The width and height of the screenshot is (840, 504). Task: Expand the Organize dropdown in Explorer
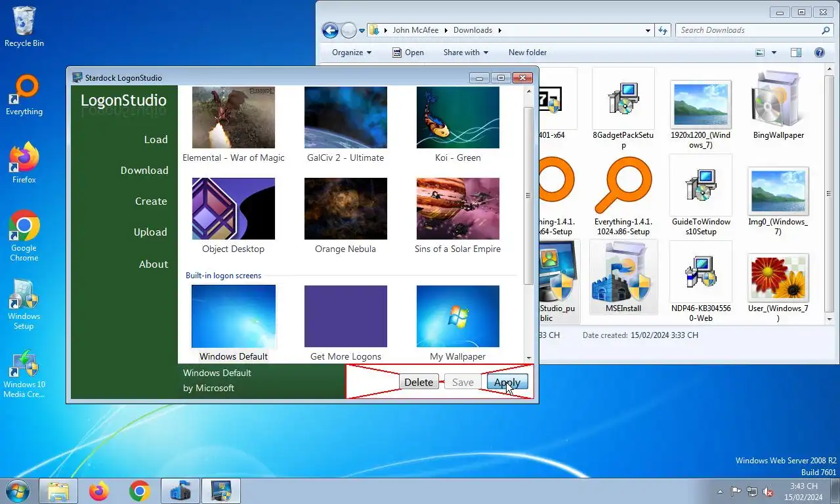pos(352,52)
